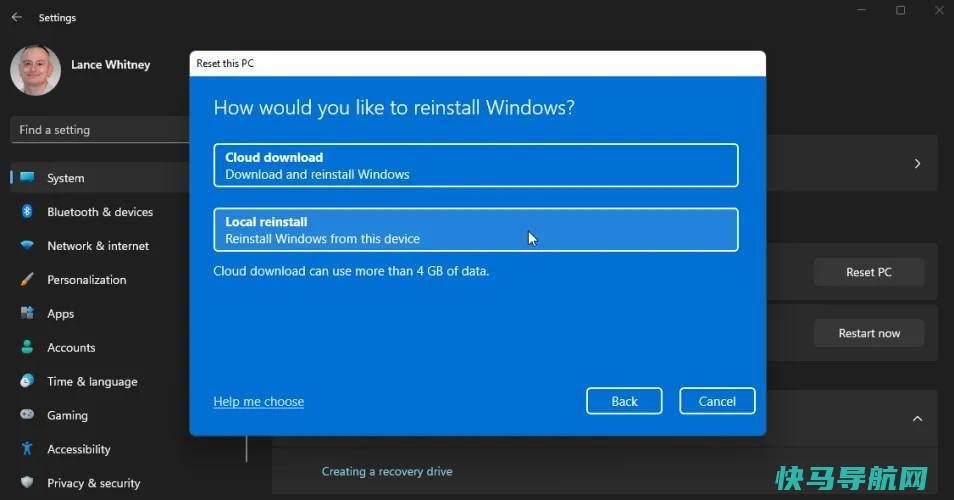Click the Reset PC button in Settings
Screen dimensions: 954x500
(869, 273)
